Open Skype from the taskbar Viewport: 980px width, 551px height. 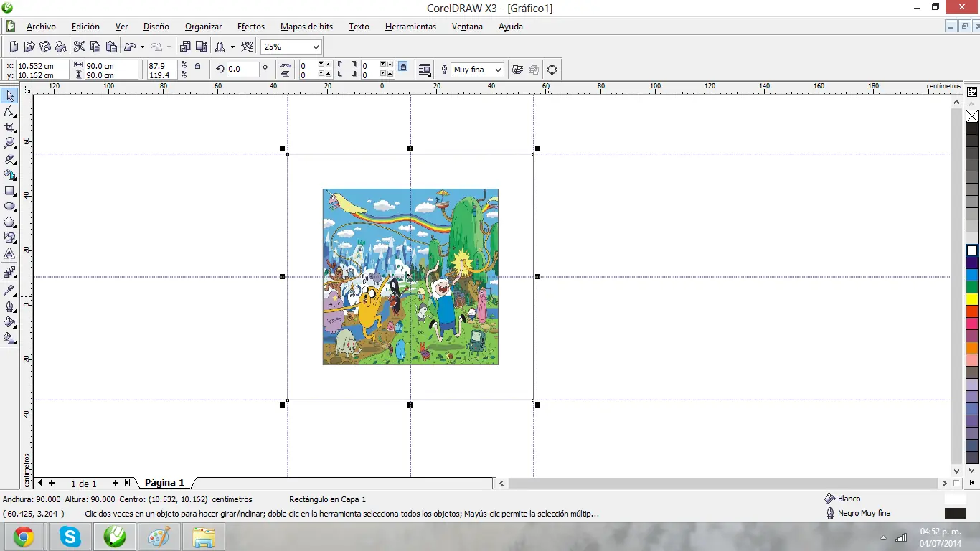[x=70, y=537]
